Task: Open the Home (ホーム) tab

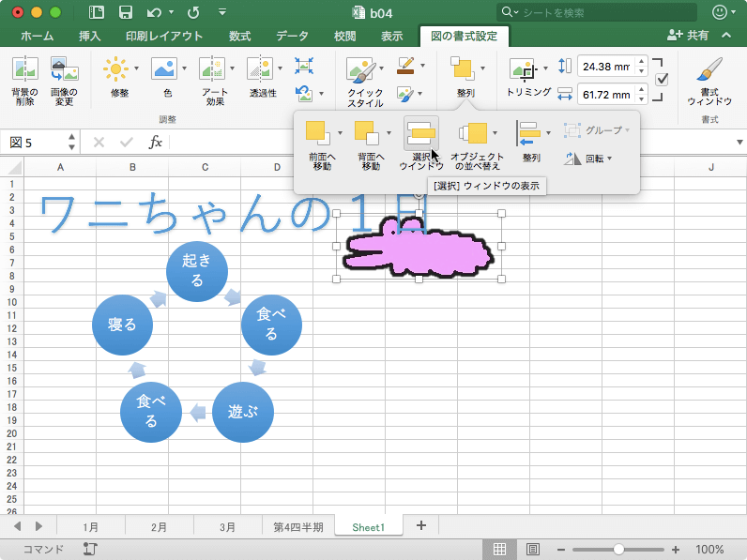Action: coord(38,36)
